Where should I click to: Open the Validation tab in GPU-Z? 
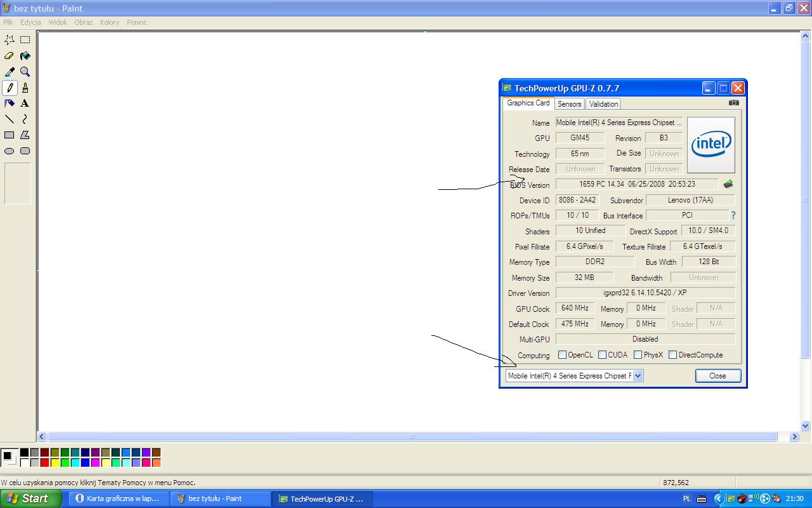pos(603,104)
